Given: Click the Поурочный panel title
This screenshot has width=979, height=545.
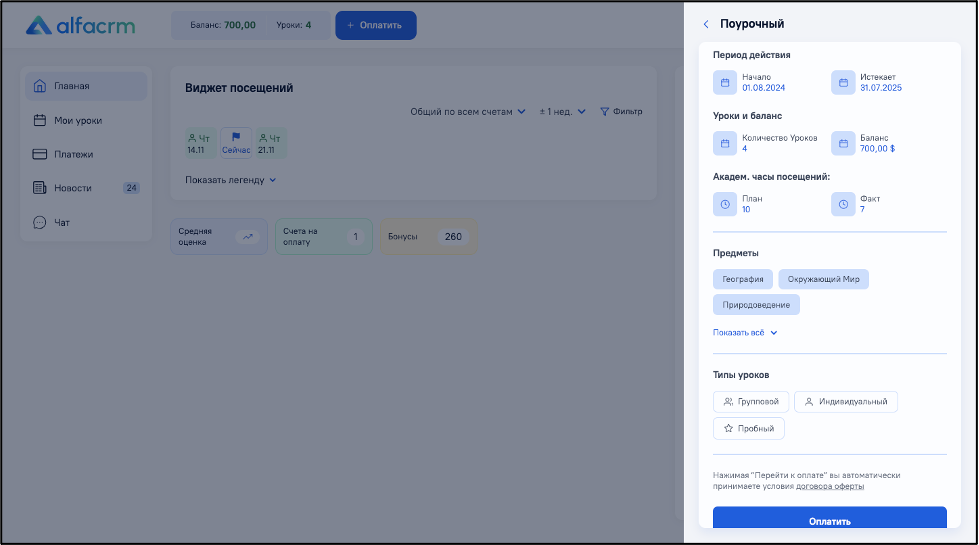Looking at the screenshot, I should coord(752,24).
